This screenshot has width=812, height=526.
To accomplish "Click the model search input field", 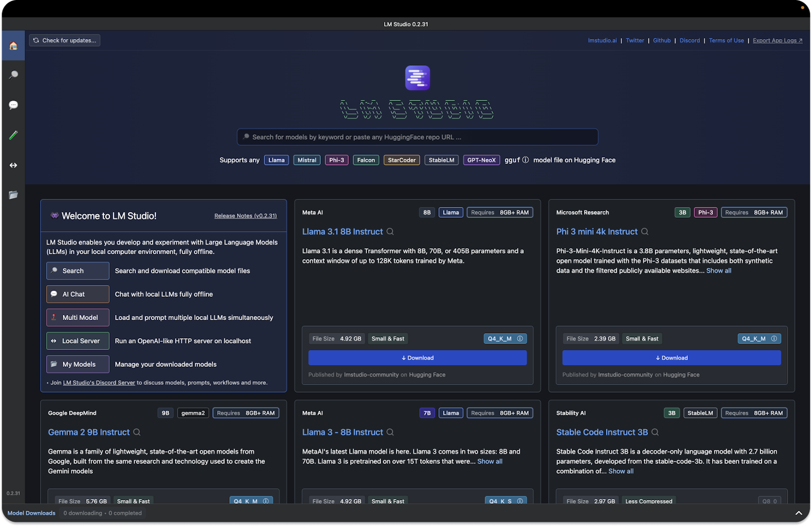I will (x=417, y=137).
